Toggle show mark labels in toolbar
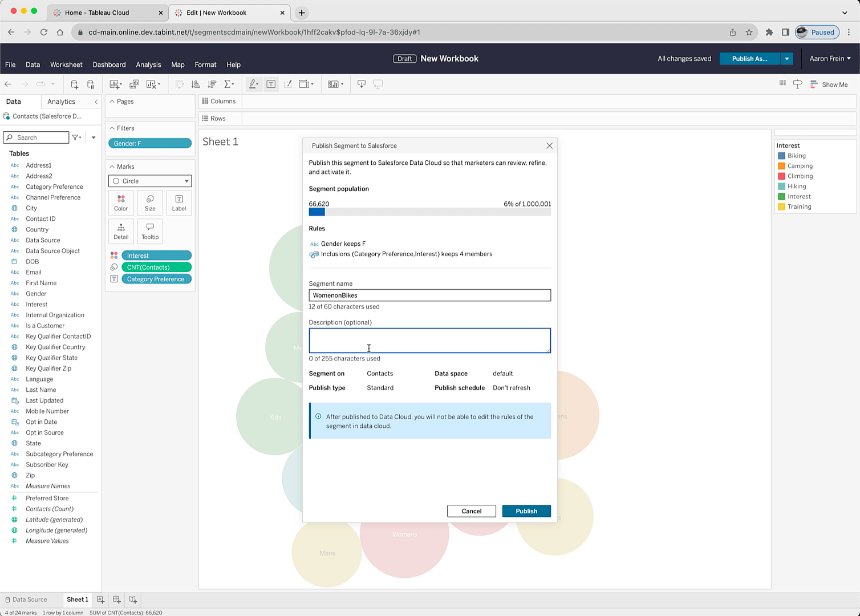860x616 pixels. pyautogui.click(x=271, y=84)
